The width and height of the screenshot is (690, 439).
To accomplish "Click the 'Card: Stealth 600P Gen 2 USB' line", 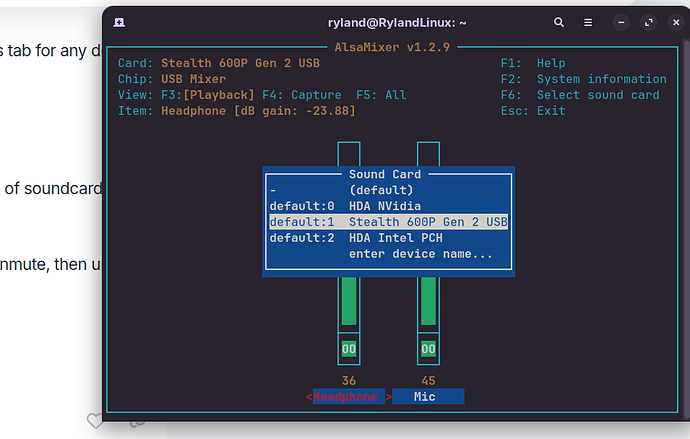I will (x=219, y=63).
